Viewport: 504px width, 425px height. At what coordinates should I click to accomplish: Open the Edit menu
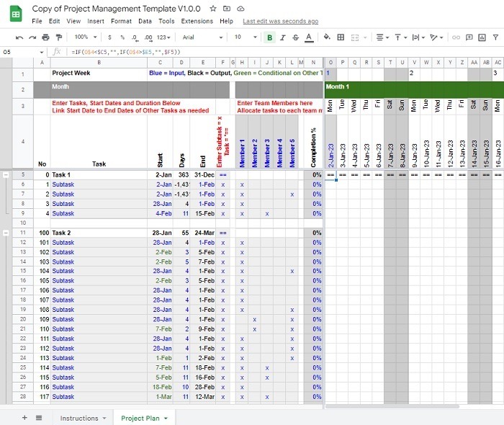tap(54, 21)
